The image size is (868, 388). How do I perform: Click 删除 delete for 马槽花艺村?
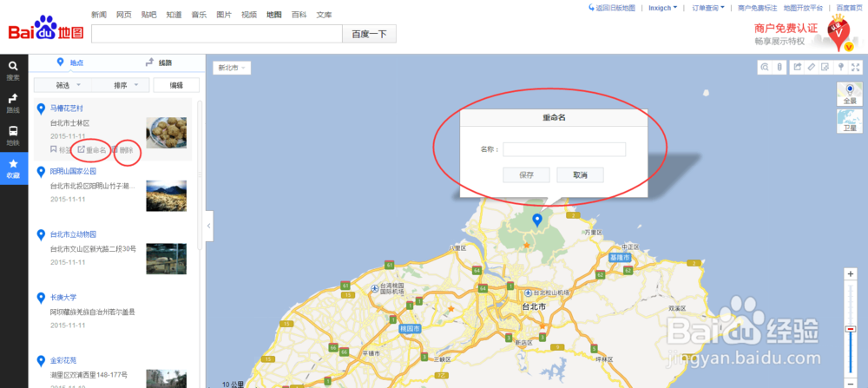click(123, 149)
